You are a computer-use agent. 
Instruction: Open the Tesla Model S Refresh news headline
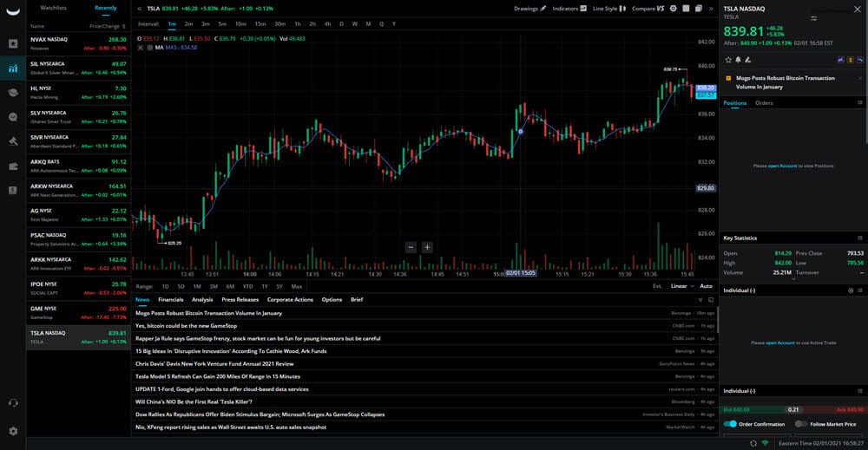point(218,376)
